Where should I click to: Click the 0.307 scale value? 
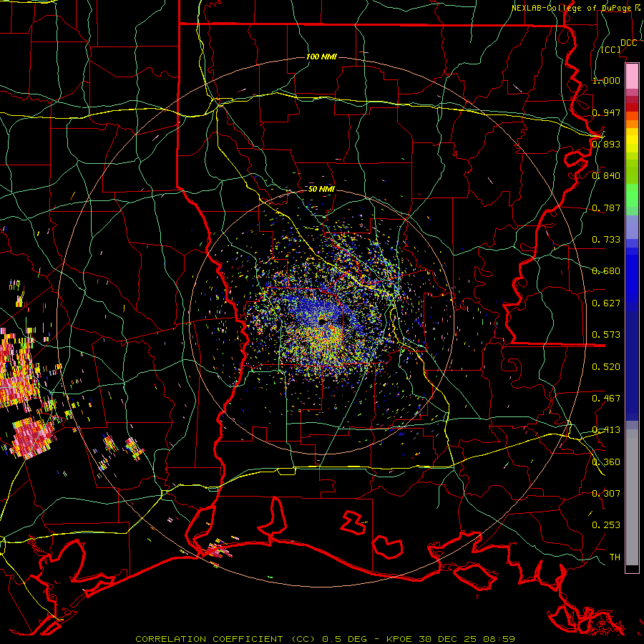coord(606,494)
